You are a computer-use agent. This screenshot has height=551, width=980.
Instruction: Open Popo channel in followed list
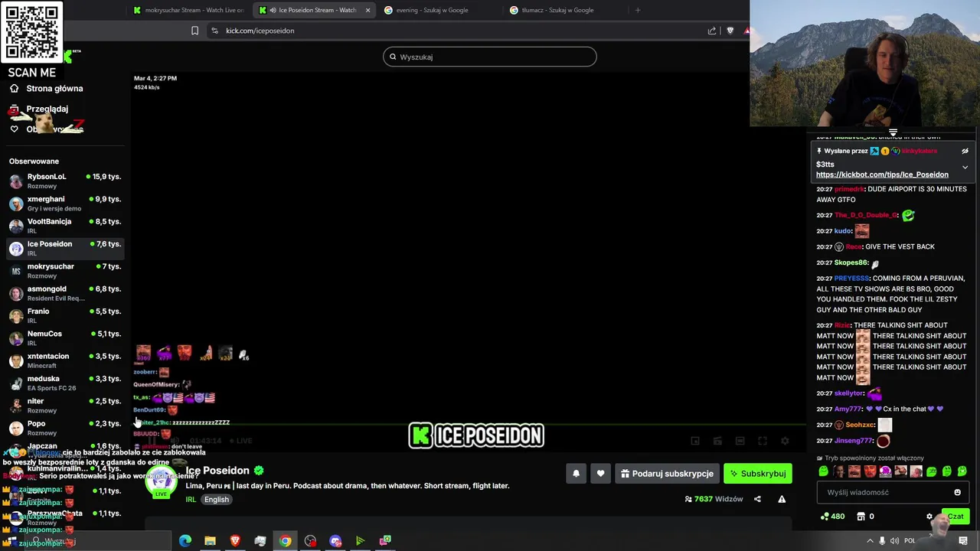[x=65, y=428]
